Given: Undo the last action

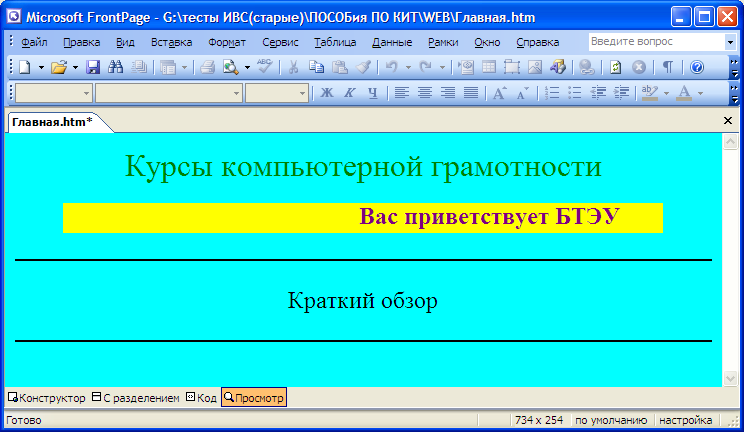Looking at the screenshot, I should 391,67.
